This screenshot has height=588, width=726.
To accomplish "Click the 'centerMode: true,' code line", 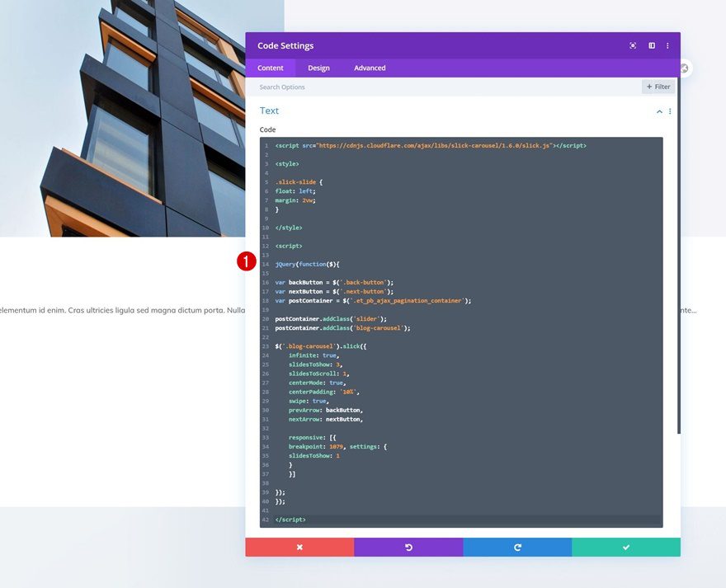I will point(317,383).
